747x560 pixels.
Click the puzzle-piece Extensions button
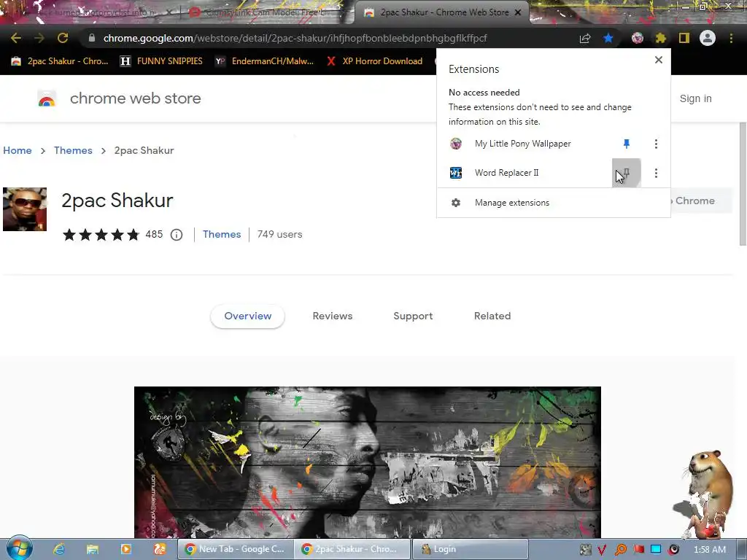661,38
